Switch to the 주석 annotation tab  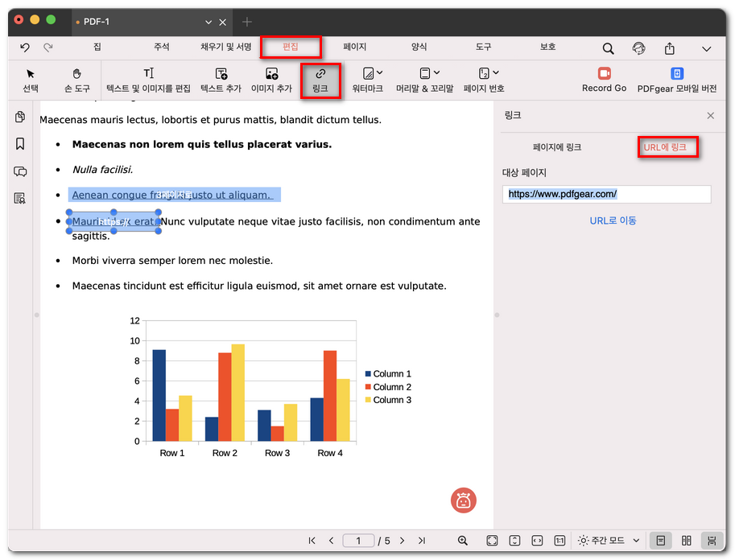click(162, 47)
